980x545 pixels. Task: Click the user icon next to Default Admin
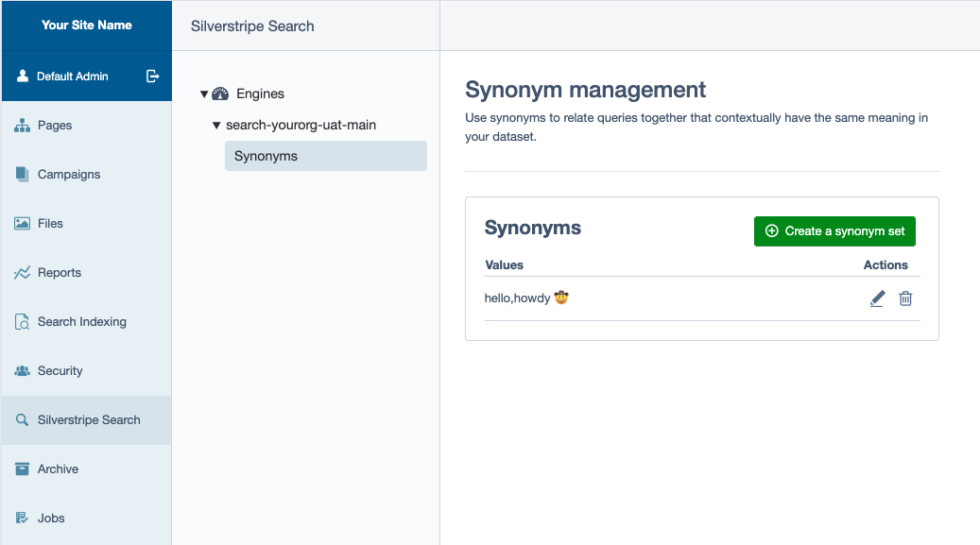[23, 76]
